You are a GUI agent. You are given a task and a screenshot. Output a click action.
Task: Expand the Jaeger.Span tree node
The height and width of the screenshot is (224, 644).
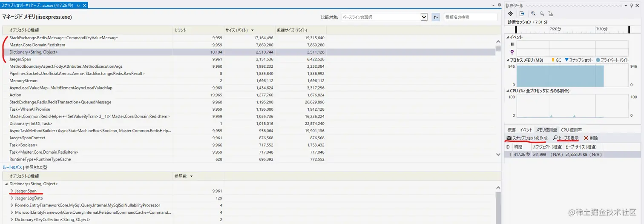(x=12, y=191)
